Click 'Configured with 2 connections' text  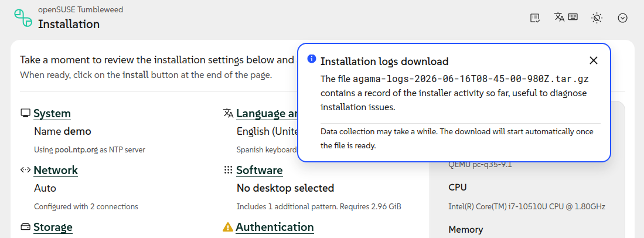86,206
